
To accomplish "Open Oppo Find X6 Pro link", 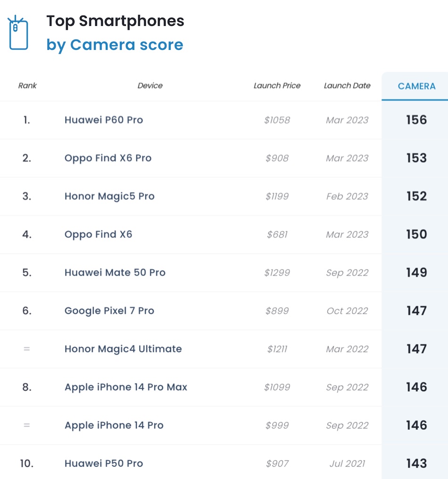I will tap(108, 158).
